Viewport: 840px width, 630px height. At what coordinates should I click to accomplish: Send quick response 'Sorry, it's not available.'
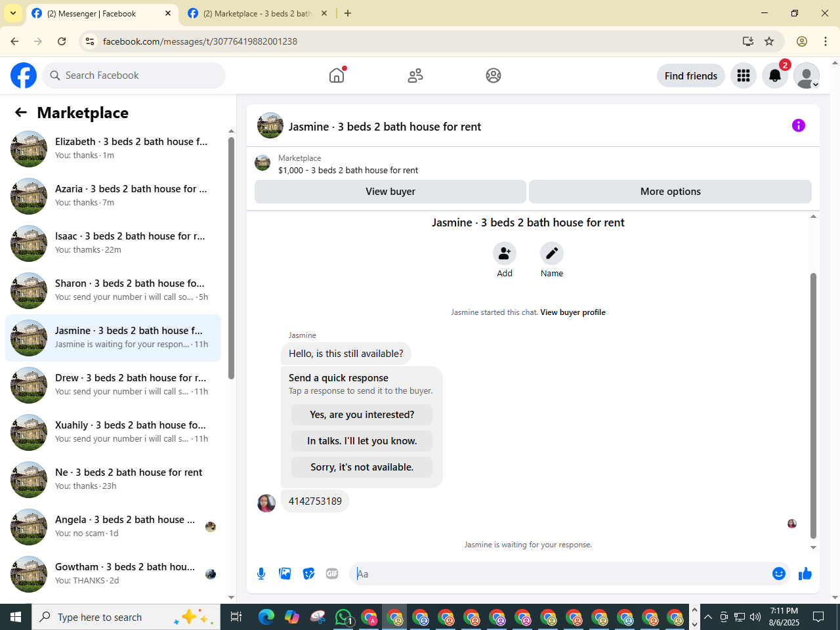(362, 467)
